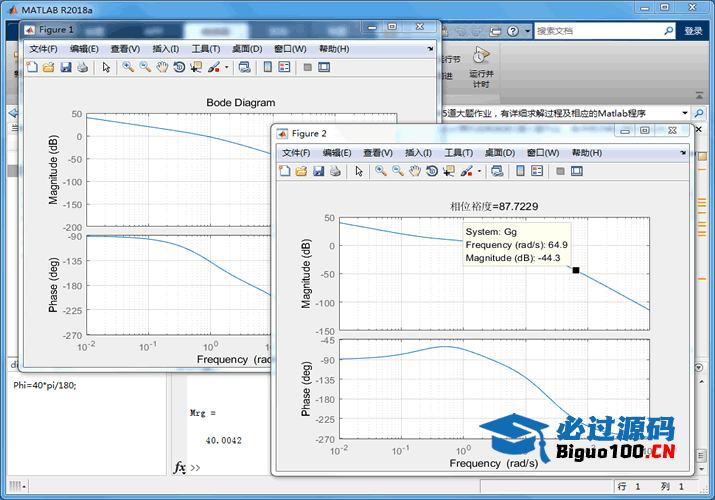Click New Figure icon in Figure 1 toolbar
This screenshot has height=500, width=715.
32,67
